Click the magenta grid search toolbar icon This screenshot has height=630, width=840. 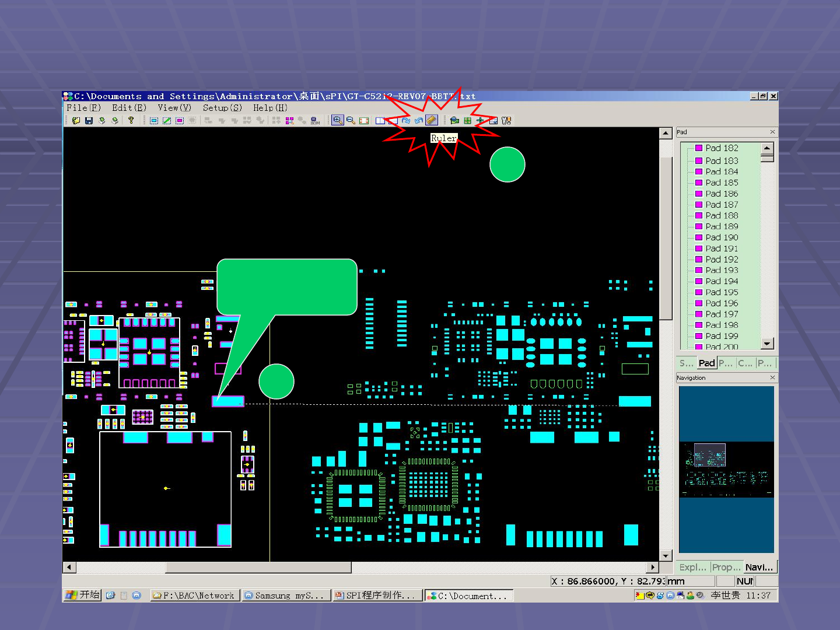[x=289, y=121]
